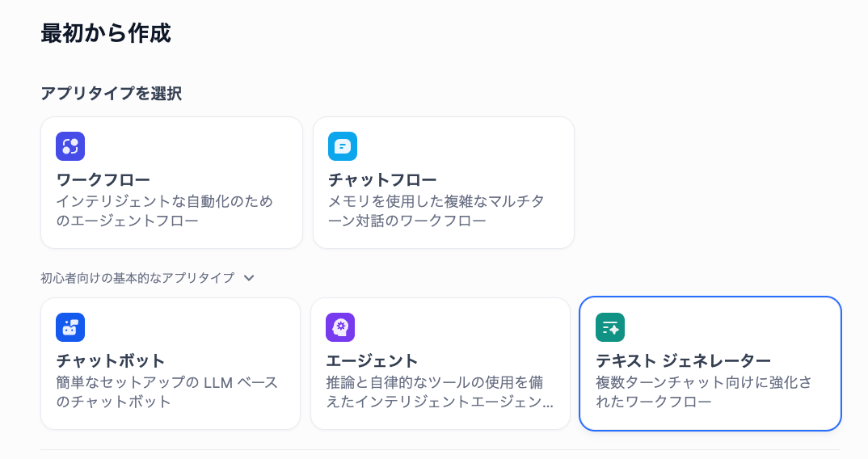Choose the エージェント app type title
The height and width of the screenshot is (459, 868).
(x=372, y=360)
